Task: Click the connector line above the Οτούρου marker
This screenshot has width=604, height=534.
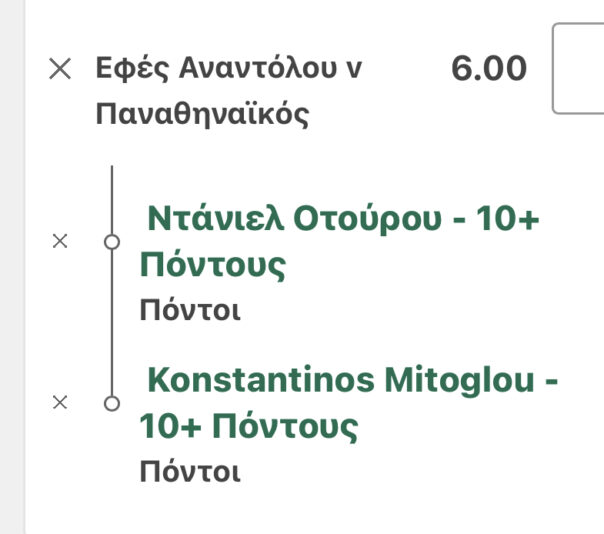Action: click(112, 198)
